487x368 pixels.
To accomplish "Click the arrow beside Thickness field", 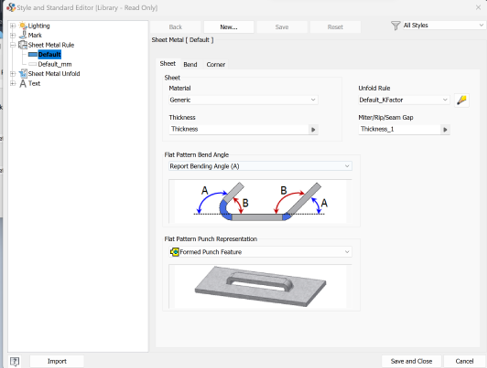I will 313,129.
